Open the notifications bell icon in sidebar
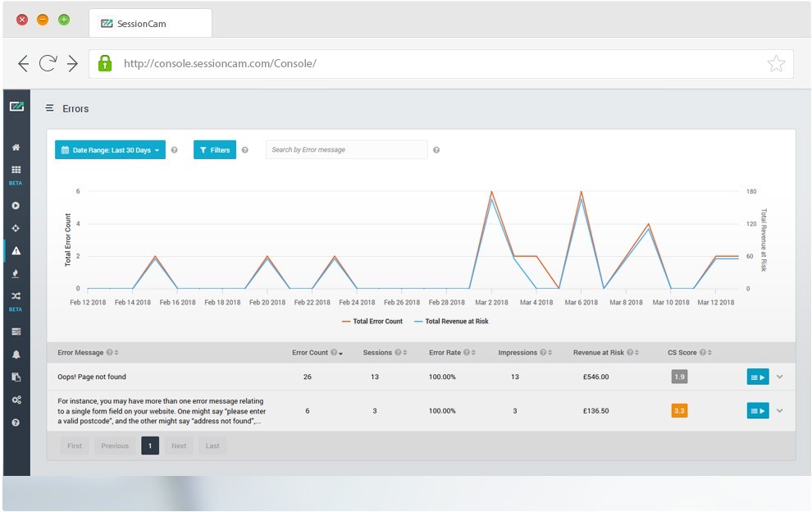 [x=16, y=354]
